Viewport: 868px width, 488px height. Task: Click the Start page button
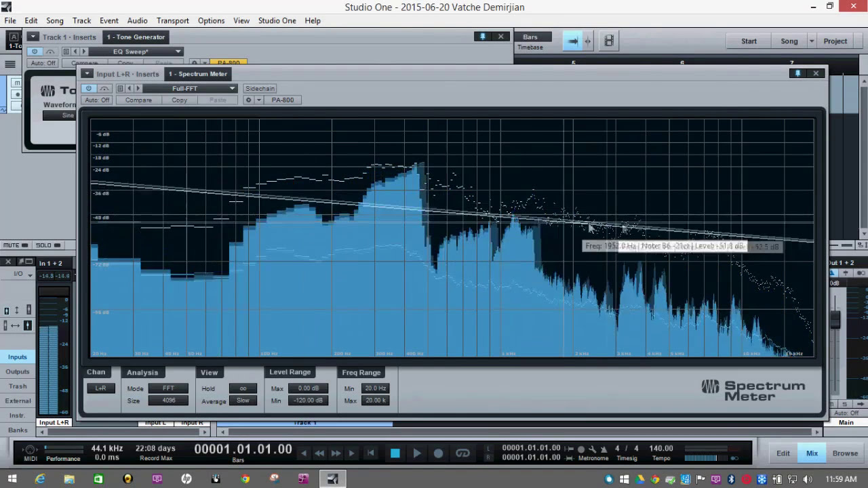749,41
